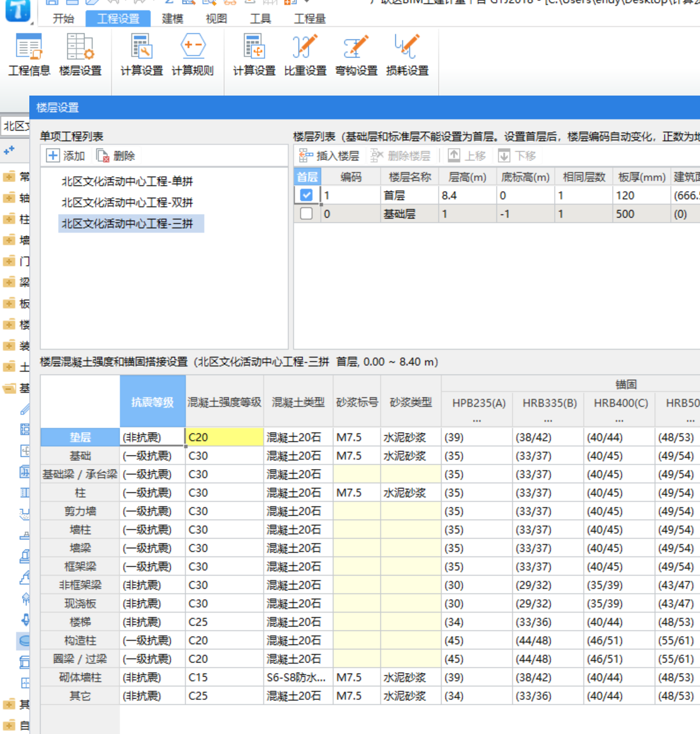Select 基础梁 / 承台梁 row header

80,474
